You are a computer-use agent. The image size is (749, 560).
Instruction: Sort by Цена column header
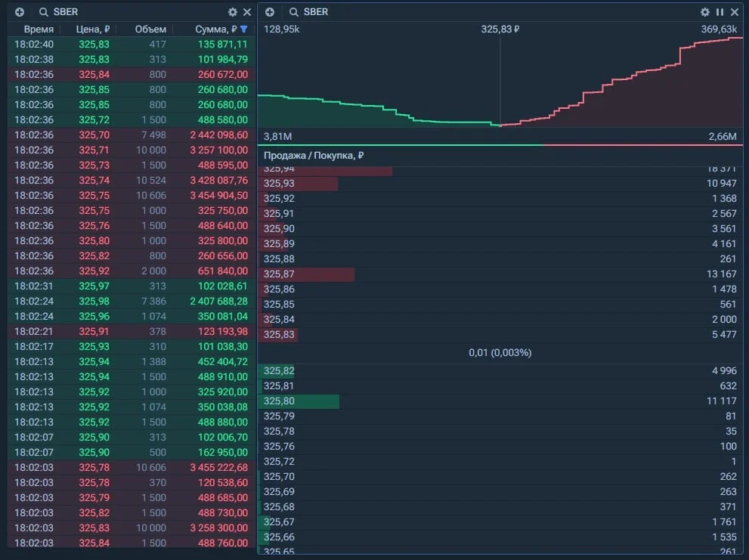coord(93,29)
